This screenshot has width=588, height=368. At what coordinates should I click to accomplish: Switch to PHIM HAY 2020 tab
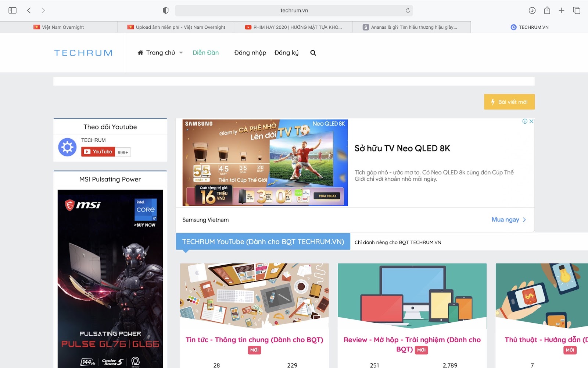tap(294, 27)
